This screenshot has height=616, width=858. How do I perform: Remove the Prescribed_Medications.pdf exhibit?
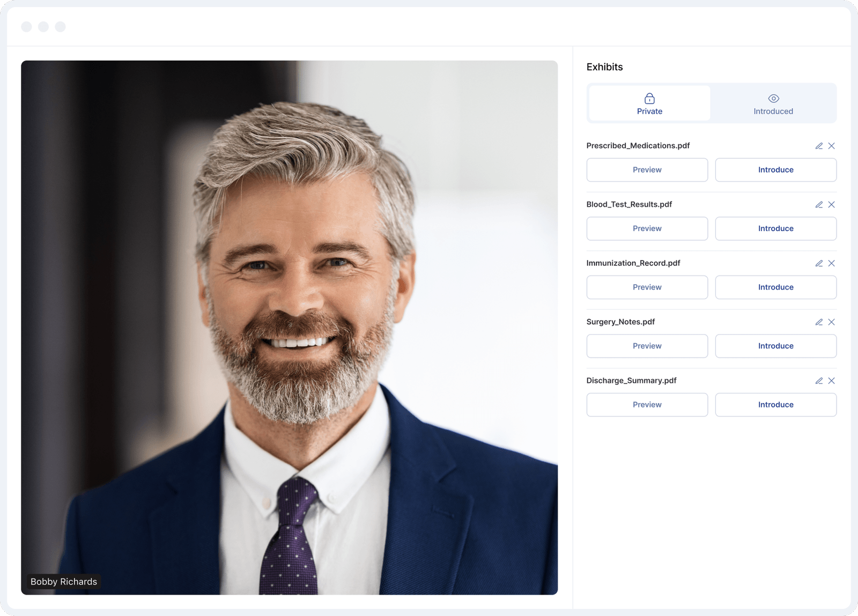click(x=831, y=146)
